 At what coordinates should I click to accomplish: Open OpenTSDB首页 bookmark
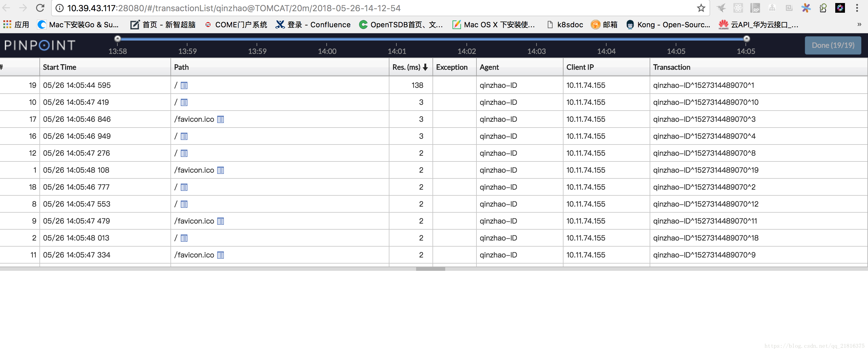coord(401,25)
